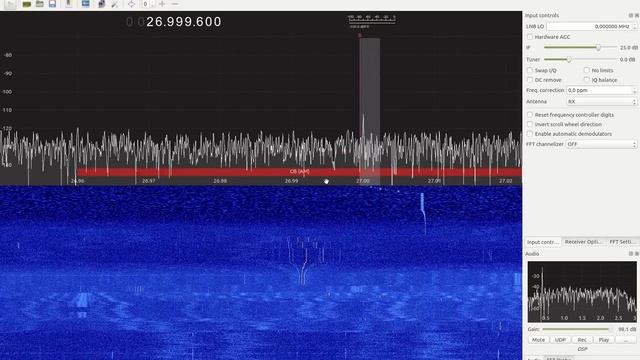The width and height of the screenshot is (640, 360).
Task: Click the 26.97 frequency axis label
Action: tap(149, 181)
